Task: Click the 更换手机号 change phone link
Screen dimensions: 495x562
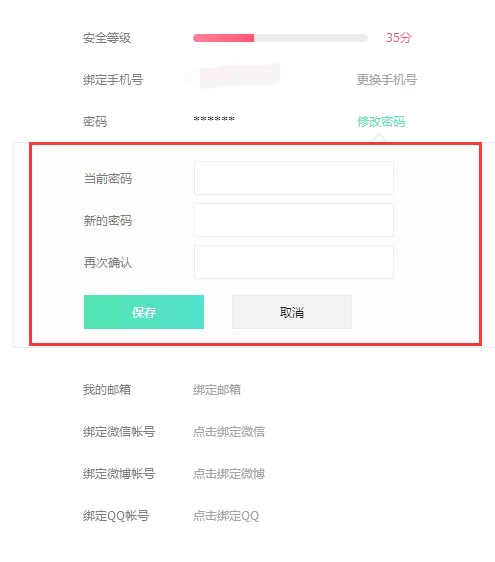Action: 387,80
